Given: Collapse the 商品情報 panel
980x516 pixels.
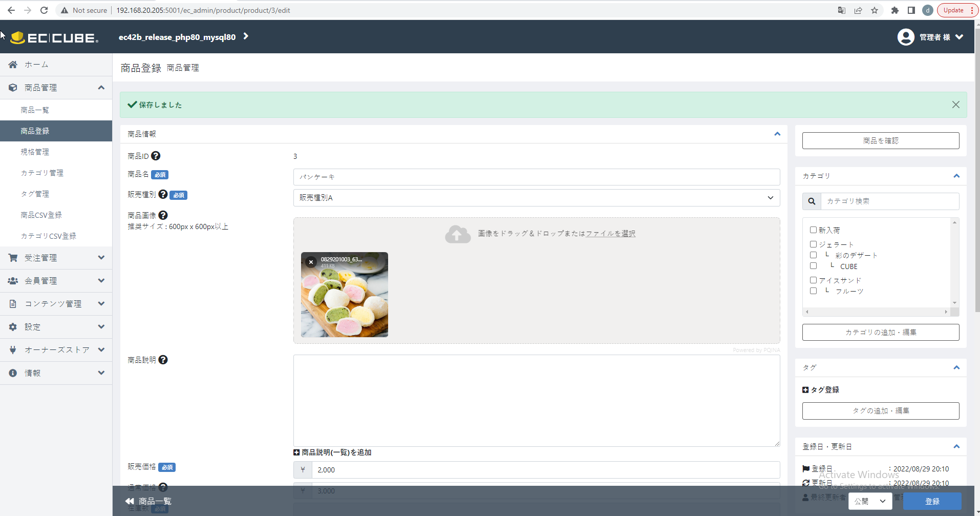Looking at the screenshot, I should 777,134.
